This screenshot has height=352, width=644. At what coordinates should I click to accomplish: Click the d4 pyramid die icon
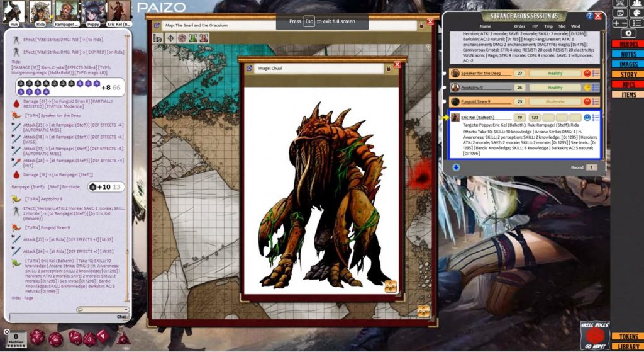coord(123,339)
